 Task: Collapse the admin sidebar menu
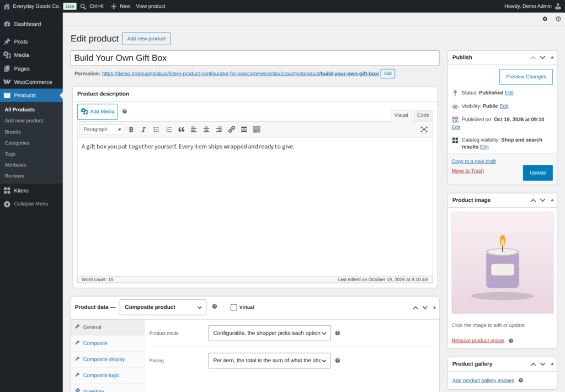(31, 204)
